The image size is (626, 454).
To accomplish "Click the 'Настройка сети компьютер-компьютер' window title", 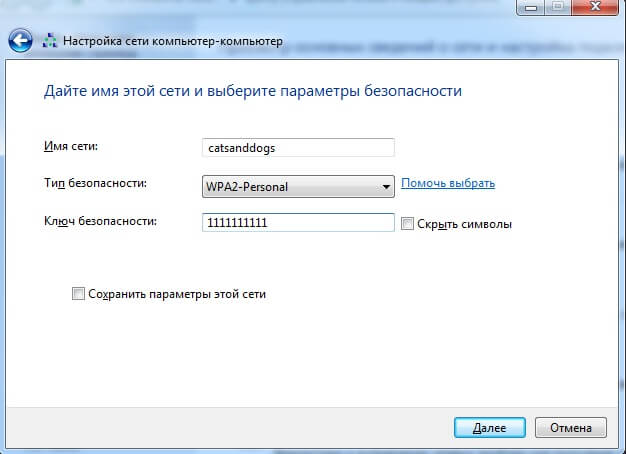I will [x=173, y=42].
